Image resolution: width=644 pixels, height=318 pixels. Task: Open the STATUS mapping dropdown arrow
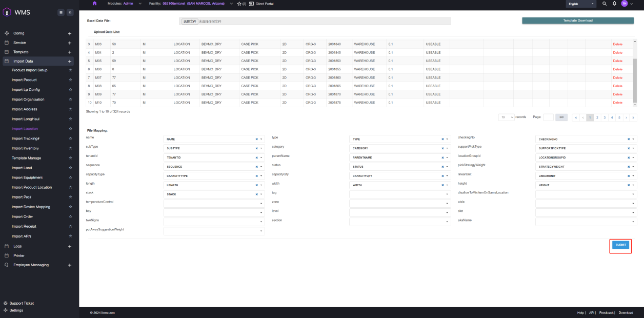447,167
